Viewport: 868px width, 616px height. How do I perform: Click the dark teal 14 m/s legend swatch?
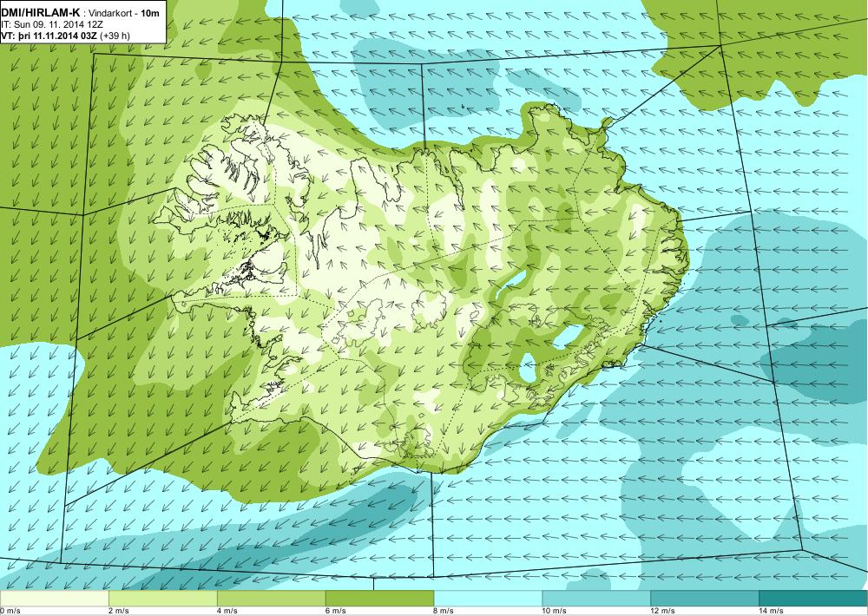813,599
